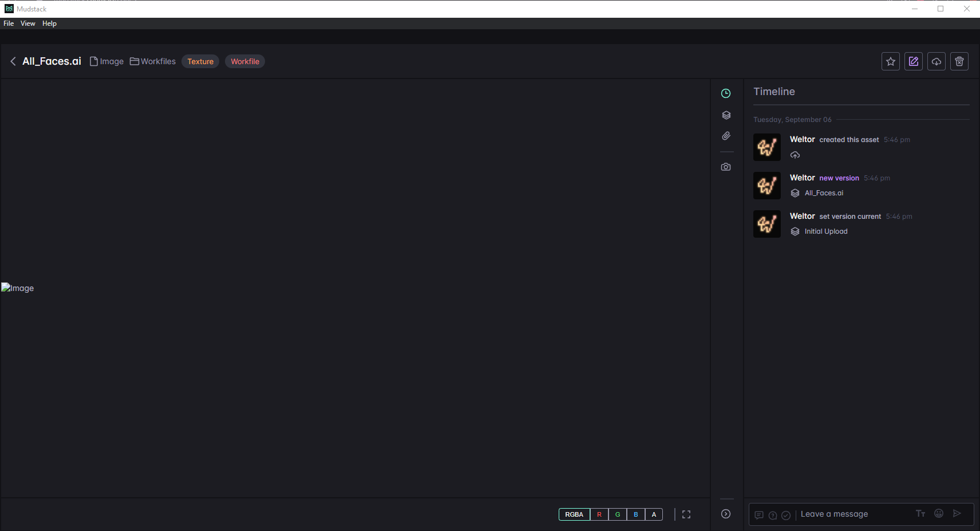The height and width of the screenshot is (531, 980).
Task: Click layers icon next to Initial Upload
Action: tap(795, 231)
